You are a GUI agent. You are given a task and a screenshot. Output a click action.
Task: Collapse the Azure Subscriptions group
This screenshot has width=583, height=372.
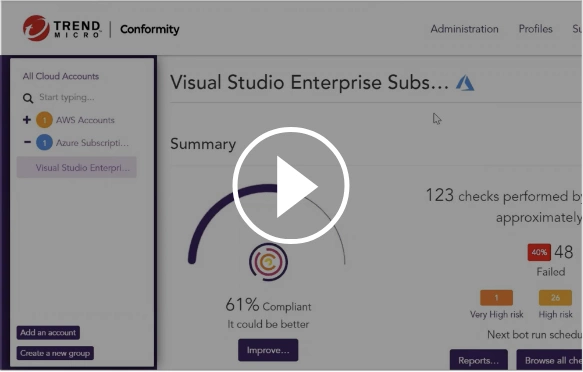coord(27,142)
